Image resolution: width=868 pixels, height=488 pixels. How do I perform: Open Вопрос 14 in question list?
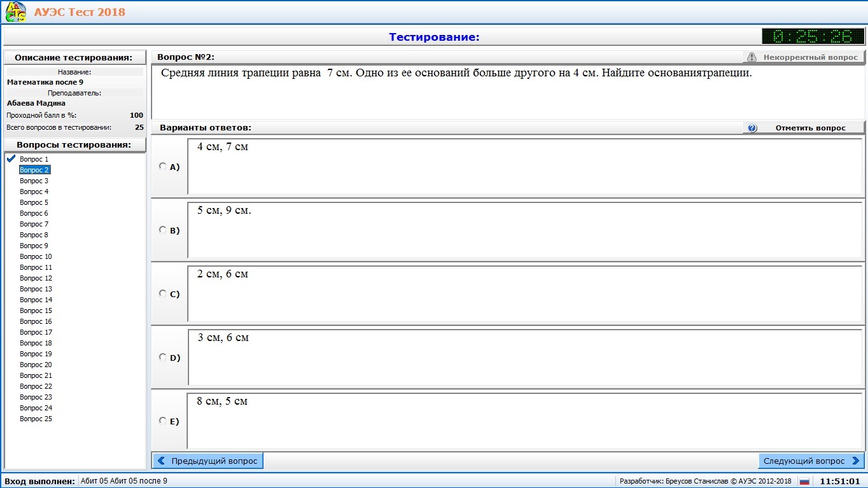pos(36,300)
